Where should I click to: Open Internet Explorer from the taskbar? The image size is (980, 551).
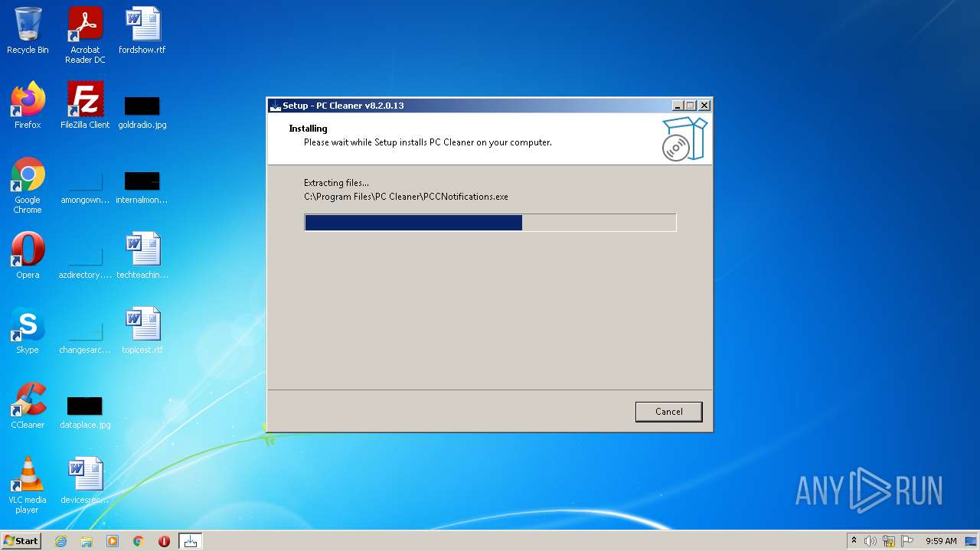pyautogui.click(x=60, y=541)
